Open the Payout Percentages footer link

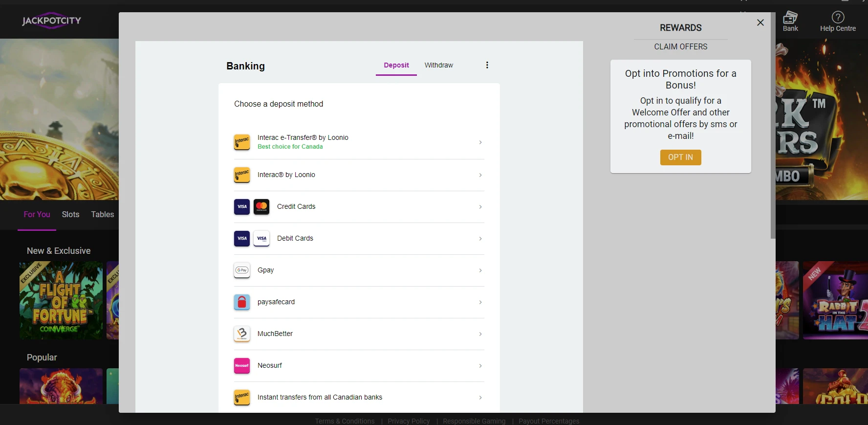(549, 421)
